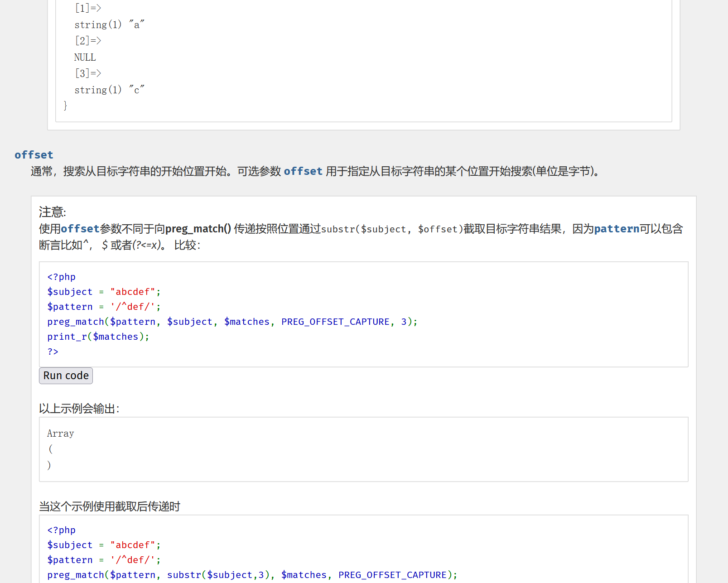Image resolution: width=728 pixels, height=583 pixels.
Task: Click the offset keyword in the note paragraph
Action: [x=80, y=229]
